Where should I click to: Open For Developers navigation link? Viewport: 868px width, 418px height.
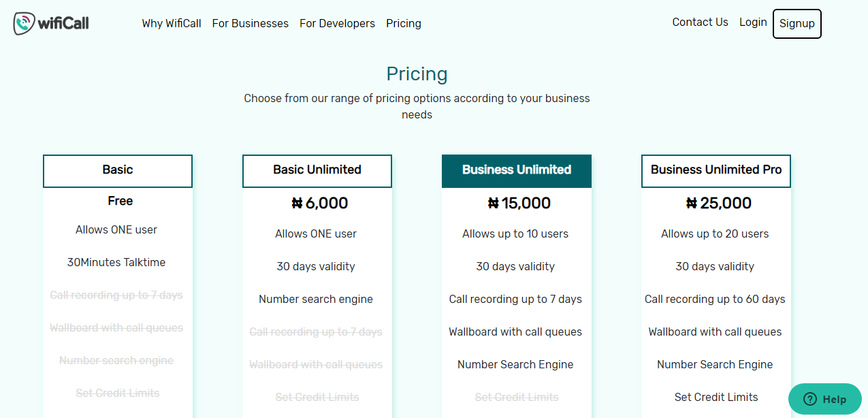337,23
